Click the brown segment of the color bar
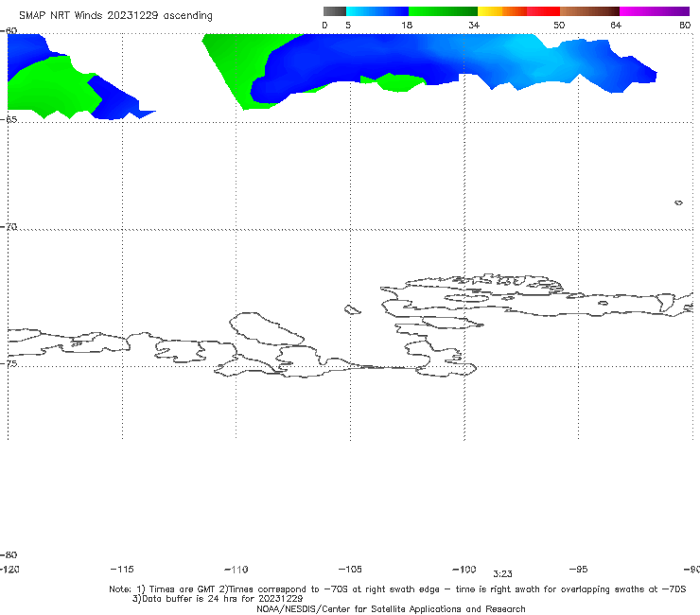 tap(589, 11)
